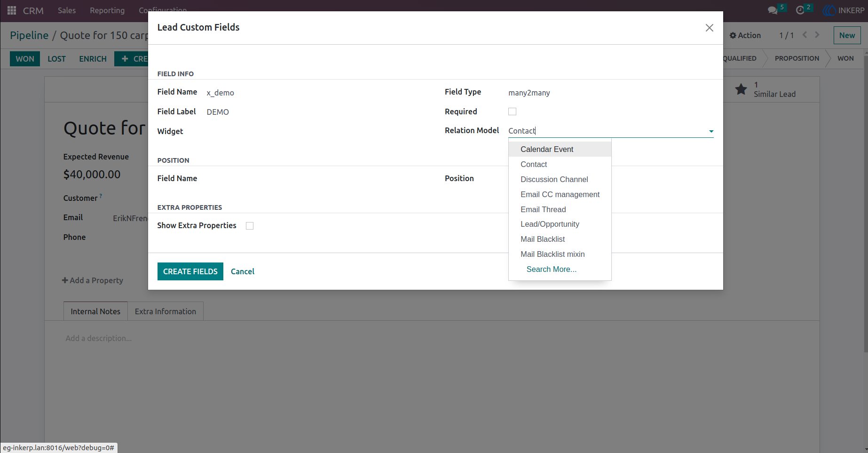Open the discuss conversations icon
Screen dimensions: 868x453
772,10
